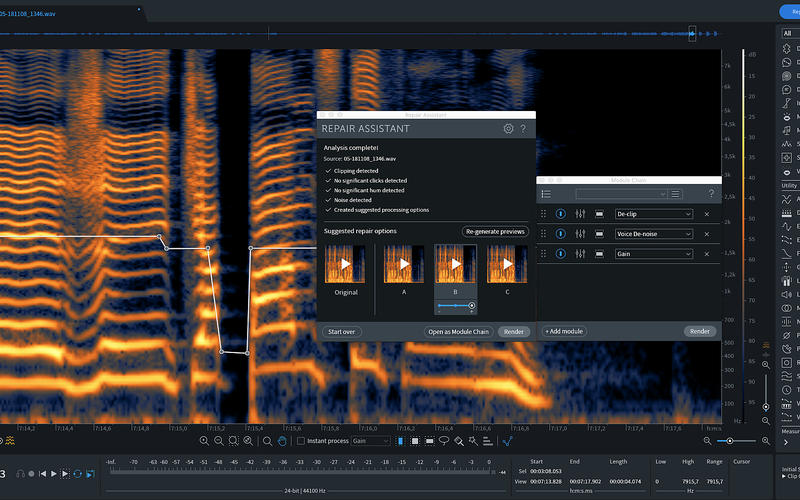Expand the module panel arrow at right bottom
The height and width of the screenshot is (500, 800).
pyautogui.click(x=786, y=442)
